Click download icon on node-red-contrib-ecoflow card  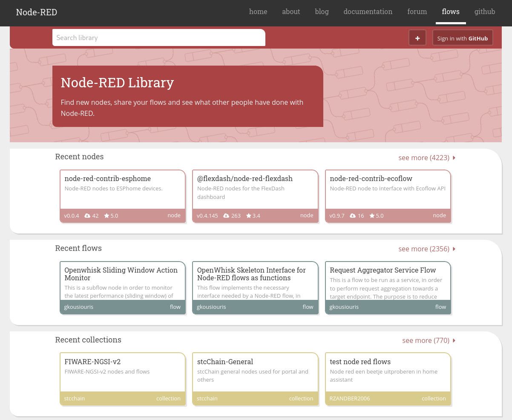point(353,216)
